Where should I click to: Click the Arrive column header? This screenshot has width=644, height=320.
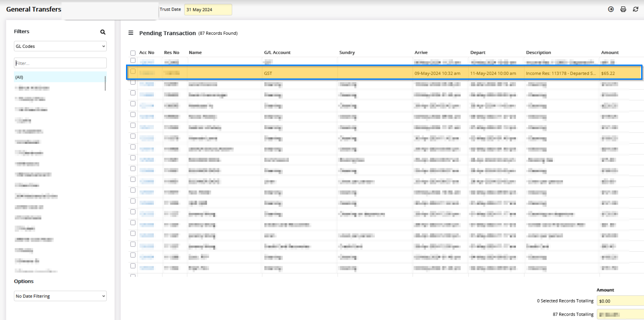point(421,52)
